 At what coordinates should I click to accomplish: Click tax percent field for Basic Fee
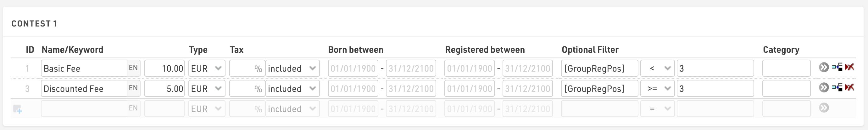(247, 68)
